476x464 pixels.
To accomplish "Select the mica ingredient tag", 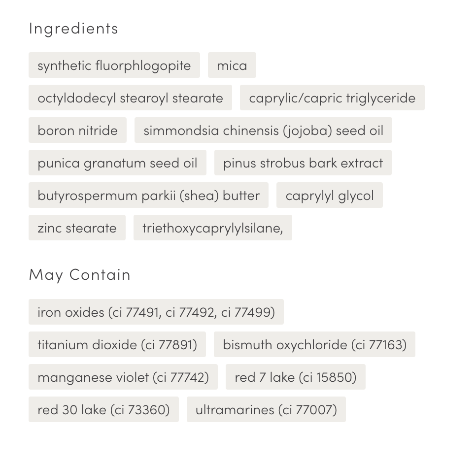I will pos(232,65).
